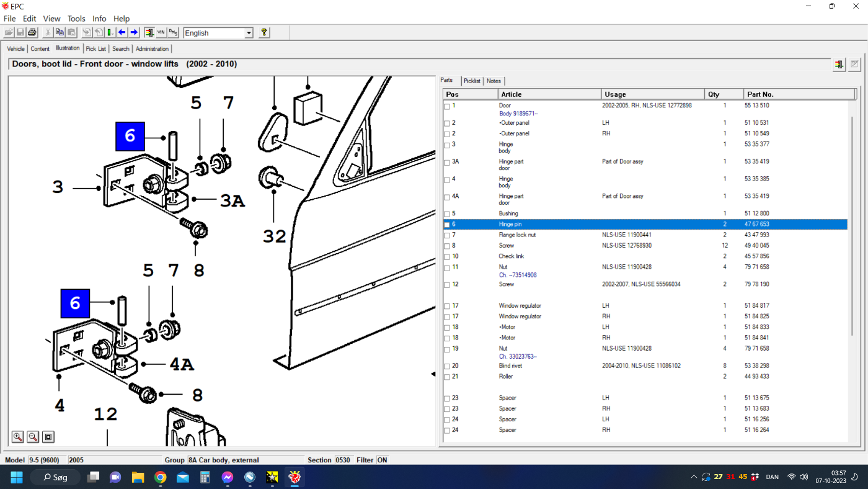Zoom in on the illustration

tap(18, 437)
